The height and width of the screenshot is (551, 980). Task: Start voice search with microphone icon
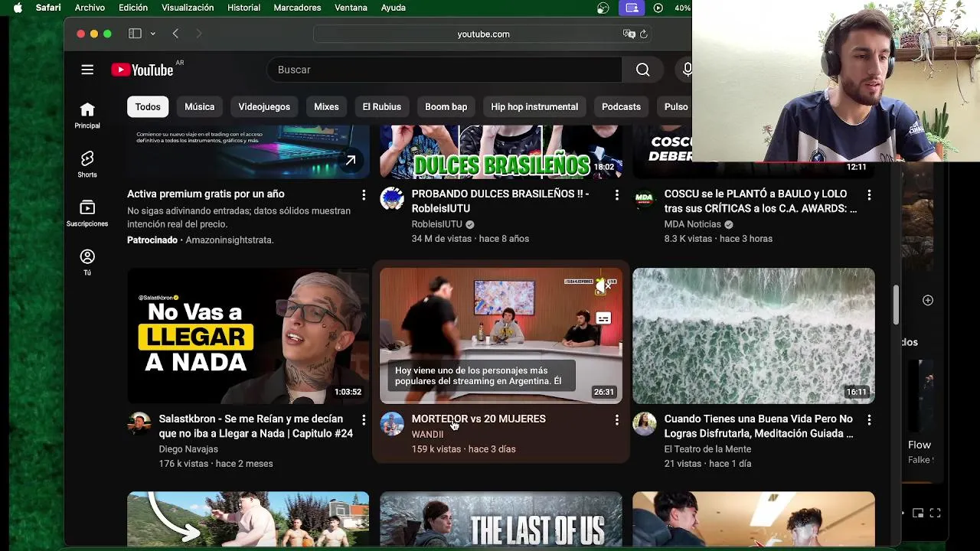[686, 70]
